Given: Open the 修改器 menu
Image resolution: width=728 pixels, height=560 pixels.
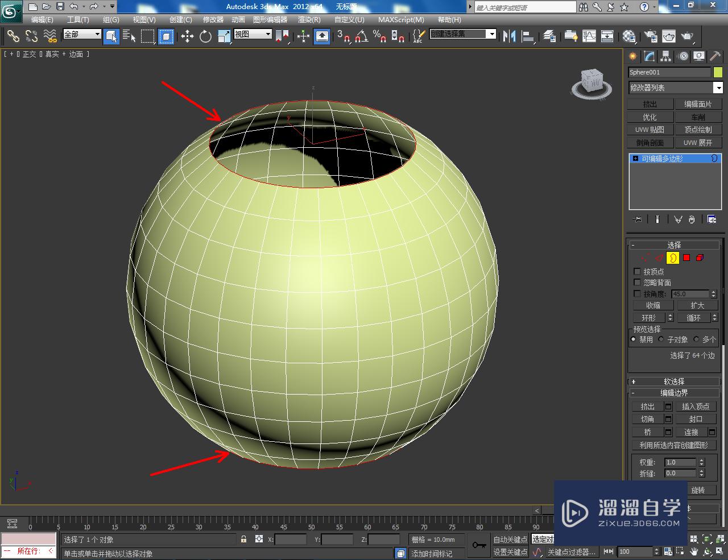Looking at the screenshot, I should pos(213,20).
